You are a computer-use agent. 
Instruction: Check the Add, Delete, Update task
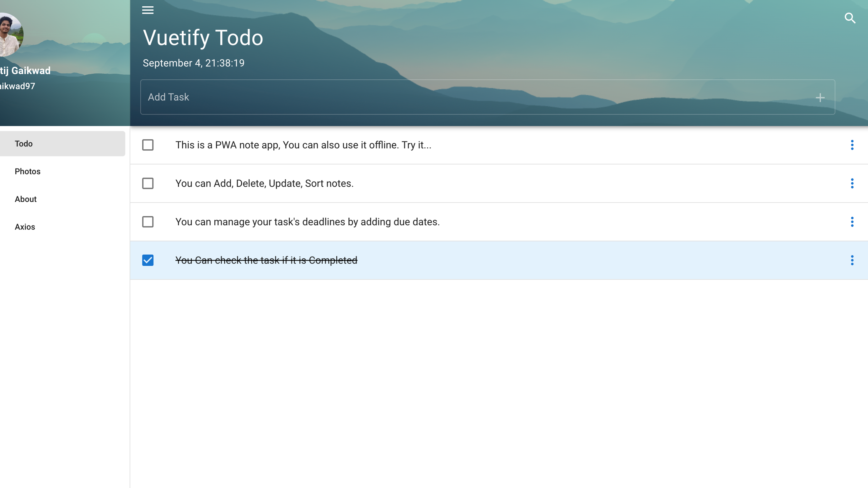147,183
